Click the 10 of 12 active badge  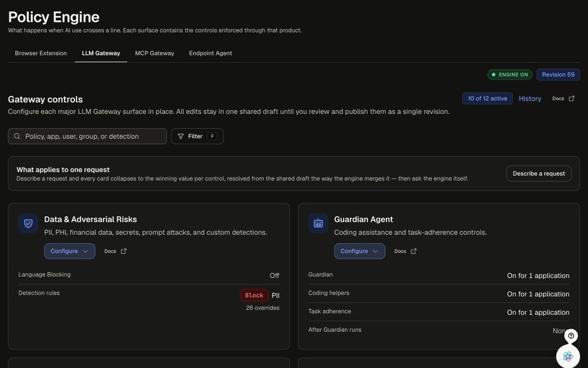click(x=487, y=98)
